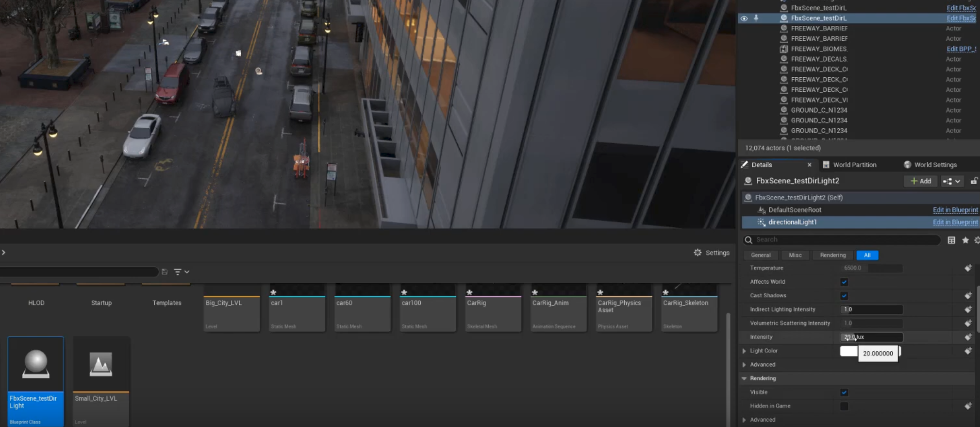Click the pin icon on selected outliner row

coord(756,18)
